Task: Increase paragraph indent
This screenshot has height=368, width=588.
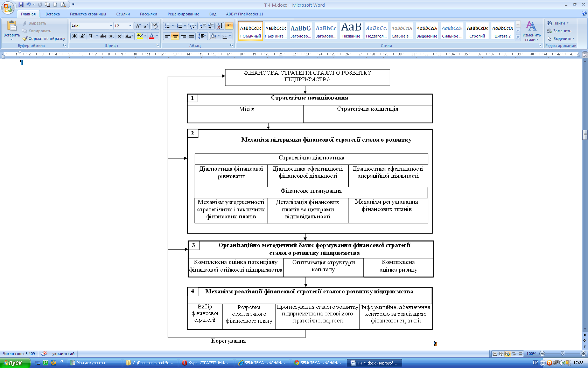Action: coord(211,26)
